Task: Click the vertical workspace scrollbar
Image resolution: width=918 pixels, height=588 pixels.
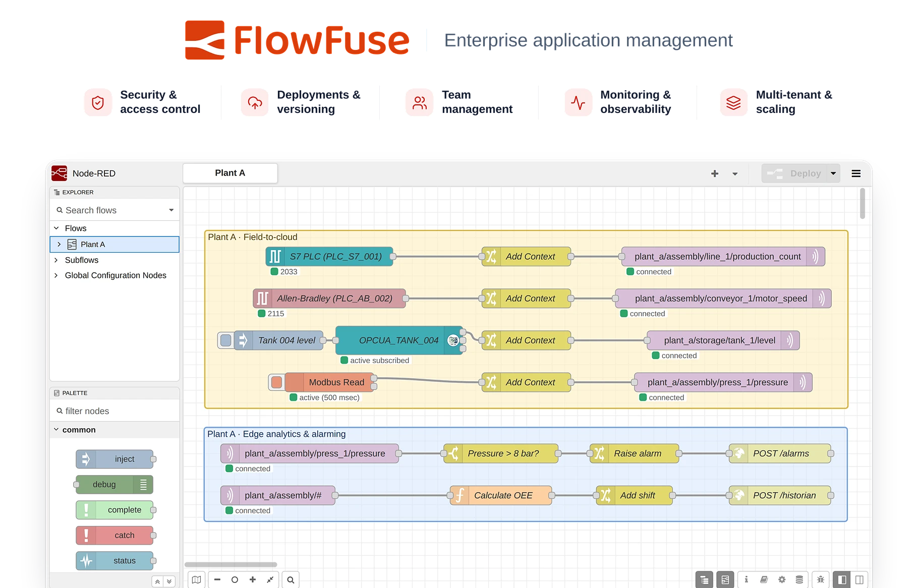Action: coord(863,204)
